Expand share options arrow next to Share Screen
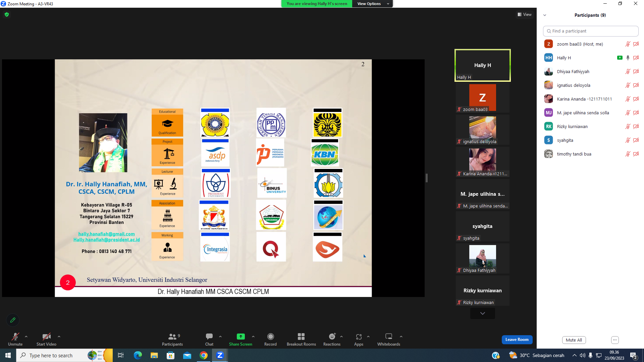The height and width of the screenshot is (362, 644). (253, 337)
